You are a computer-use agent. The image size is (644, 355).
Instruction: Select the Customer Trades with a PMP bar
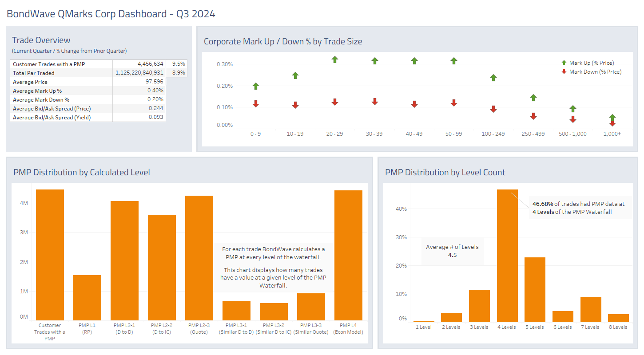tap(50, 255)
